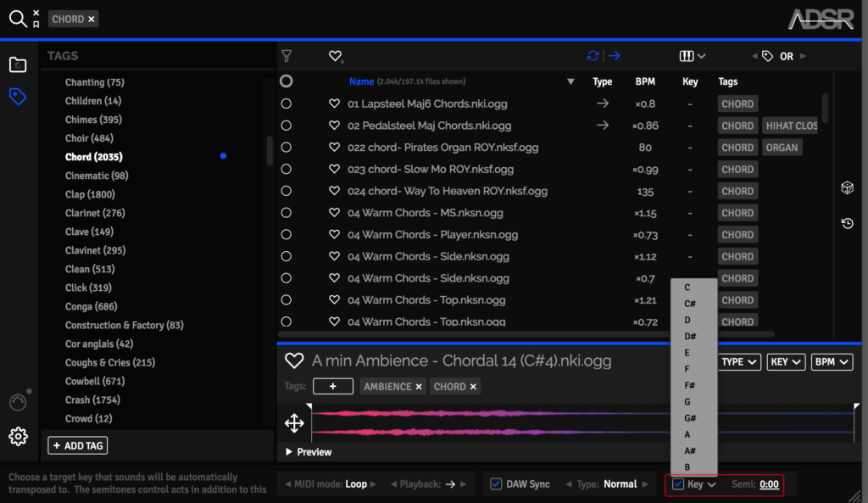The height and width of the screenshot is (503, 868).
Task: Select the Cinematic (98) tag
Action: click(x=97, y=176)
